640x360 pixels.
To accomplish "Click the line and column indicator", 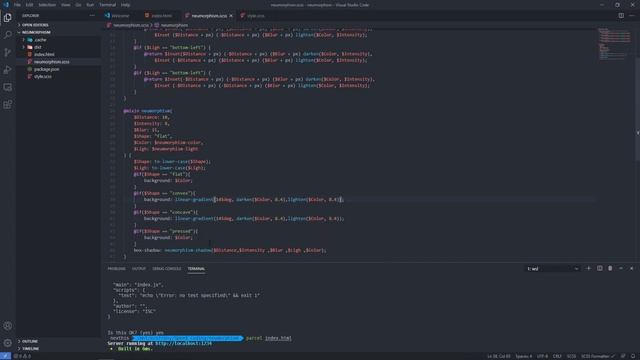I will (498, 356).
